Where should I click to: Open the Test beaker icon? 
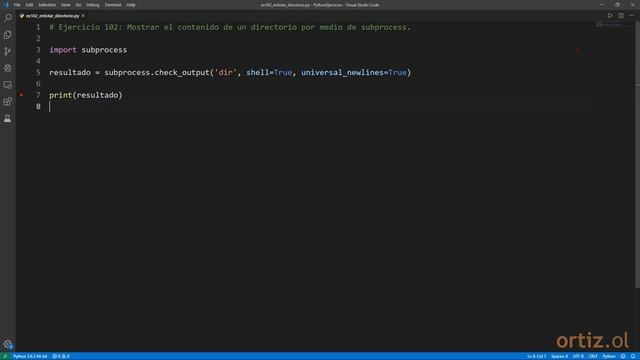[8, 118]
